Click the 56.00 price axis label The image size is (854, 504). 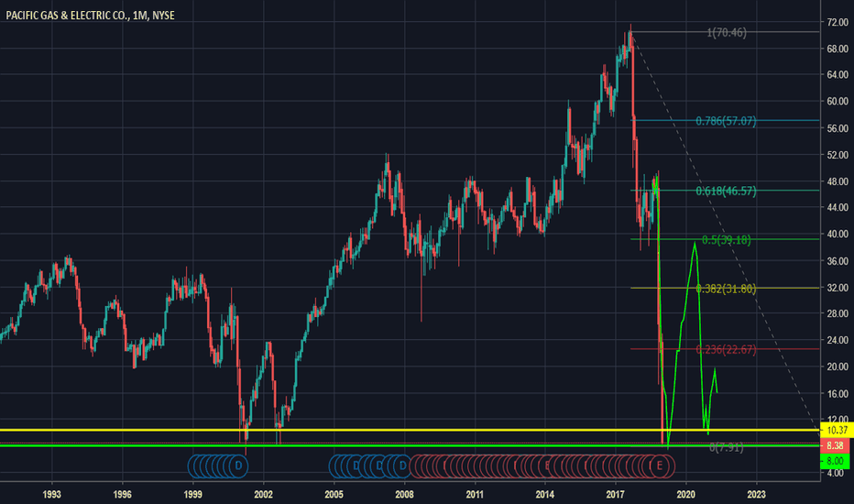click(x=838, y=128)
